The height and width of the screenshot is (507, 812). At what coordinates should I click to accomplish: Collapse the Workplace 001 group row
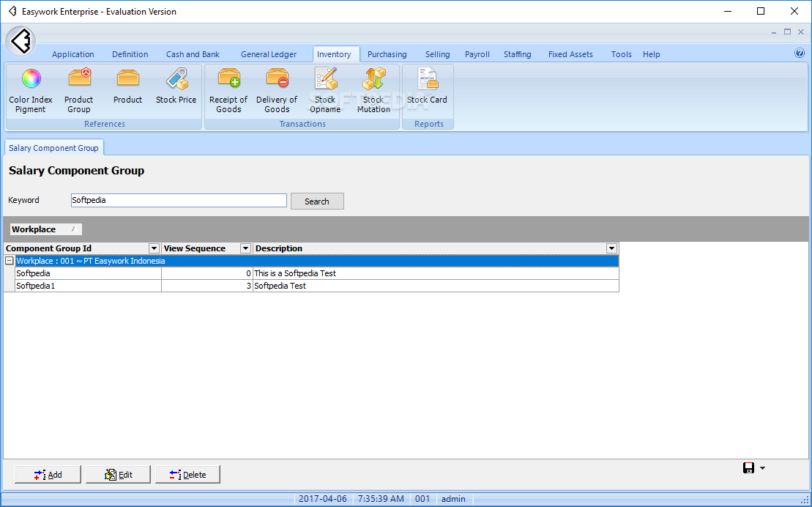point(9,261)
